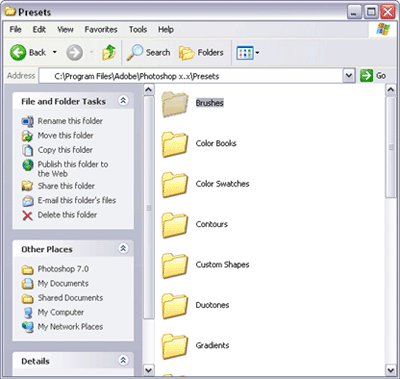Click file list scrollbar down arrow

pos(390,370)
